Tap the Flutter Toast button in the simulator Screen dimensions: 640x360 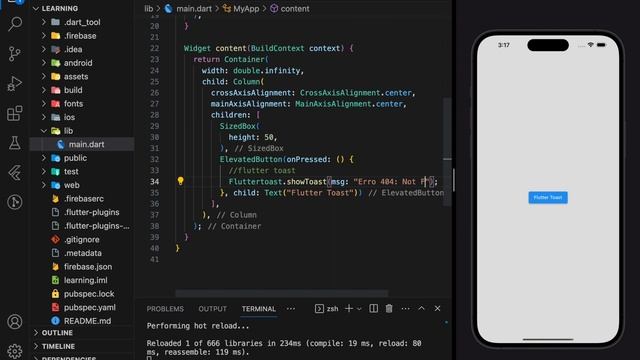tap(548, 198)
